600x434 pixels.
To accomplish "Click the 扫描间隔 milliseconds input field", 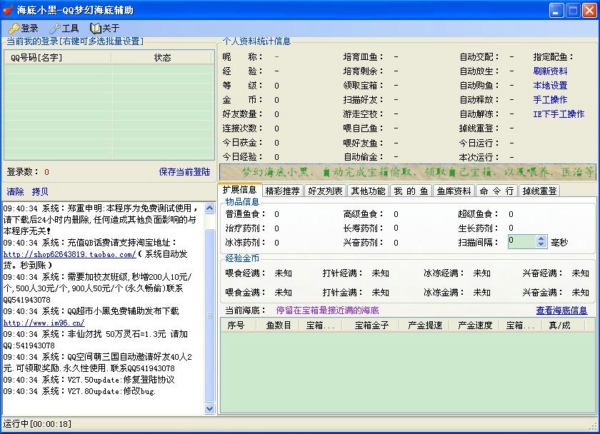I will (x=522, y=241).
